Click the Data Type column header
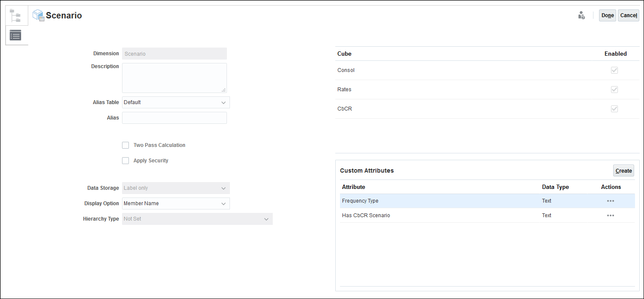 pyautogui.click(x=555, y=187)
